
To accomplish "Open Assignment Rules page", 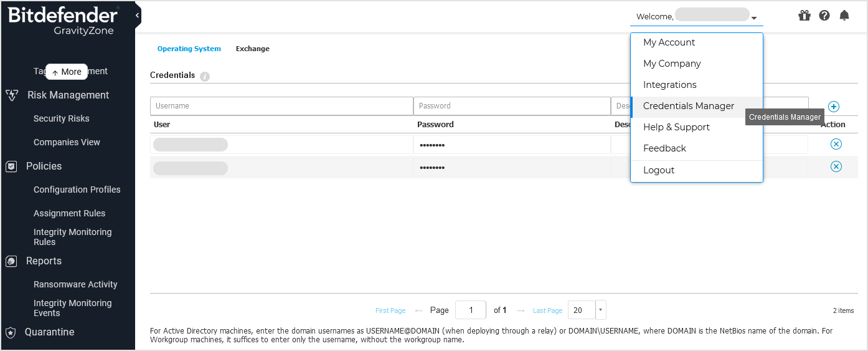I will coord(69,213).
